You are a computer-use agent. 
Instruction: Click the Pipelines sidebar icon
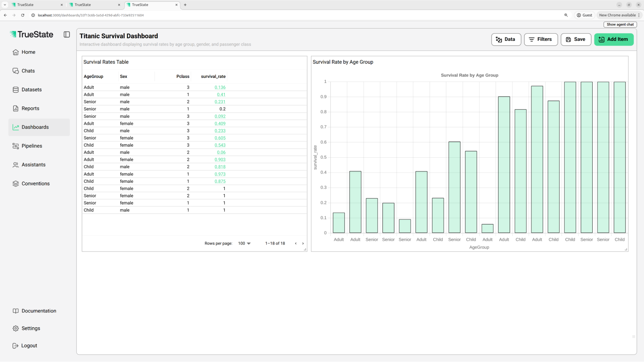pos(15,146)
